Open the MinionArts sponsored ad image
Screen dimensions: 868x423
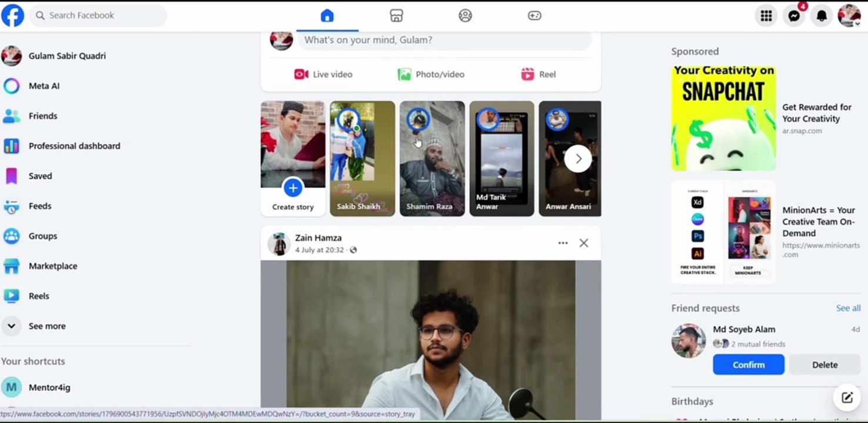coord(723,232)
